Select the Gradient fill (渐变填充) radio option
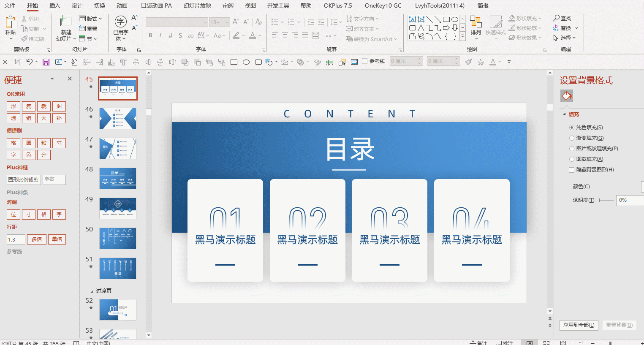This screenshot has width=644, height=345. [x=572, y=138]
